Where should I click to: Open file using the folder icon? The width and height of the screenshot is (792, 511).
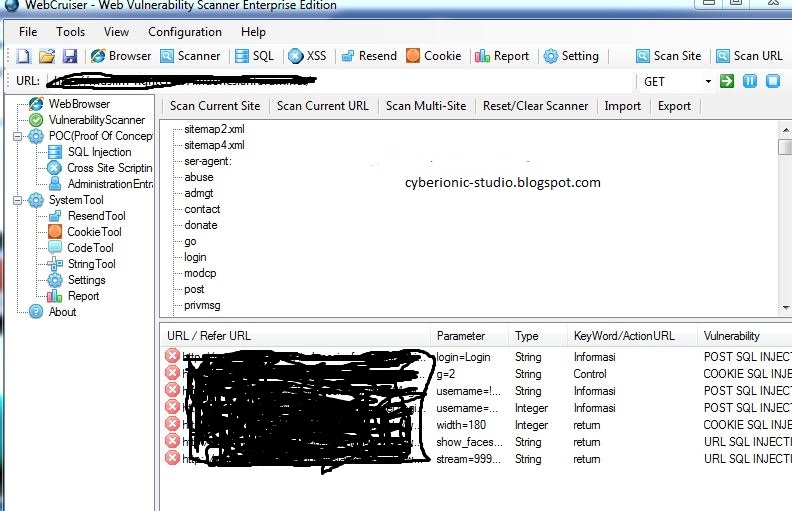tap(46, 56)
